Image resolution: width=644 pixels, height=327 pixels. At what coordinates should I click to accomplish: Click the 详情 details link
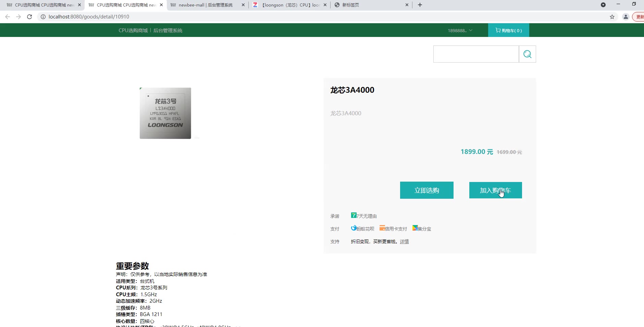pyautogui.click(x=404, y=241)
